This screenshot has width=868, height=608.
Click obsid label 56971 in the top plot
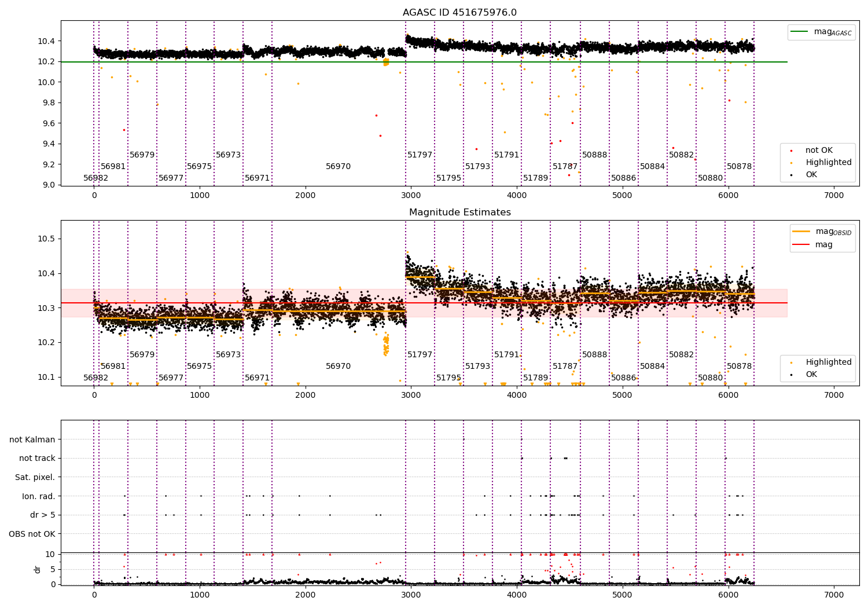[258, 178]
